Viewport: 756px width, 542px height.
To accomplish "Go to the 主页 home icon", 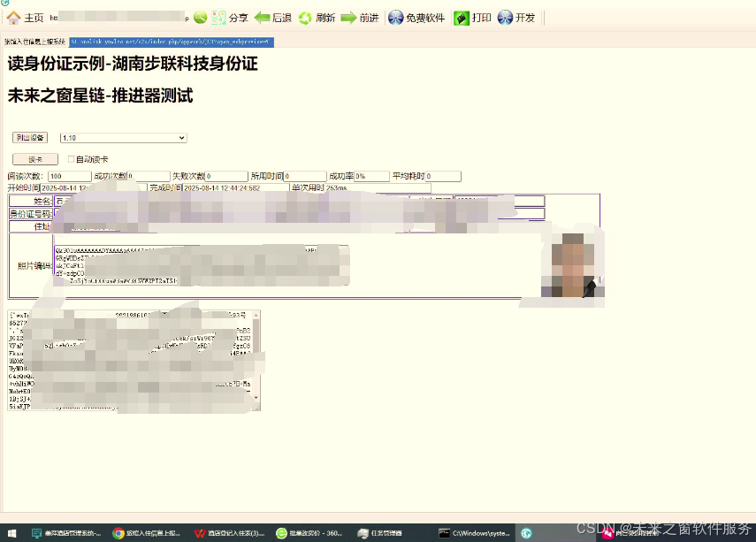I will [x=13, y=18].
